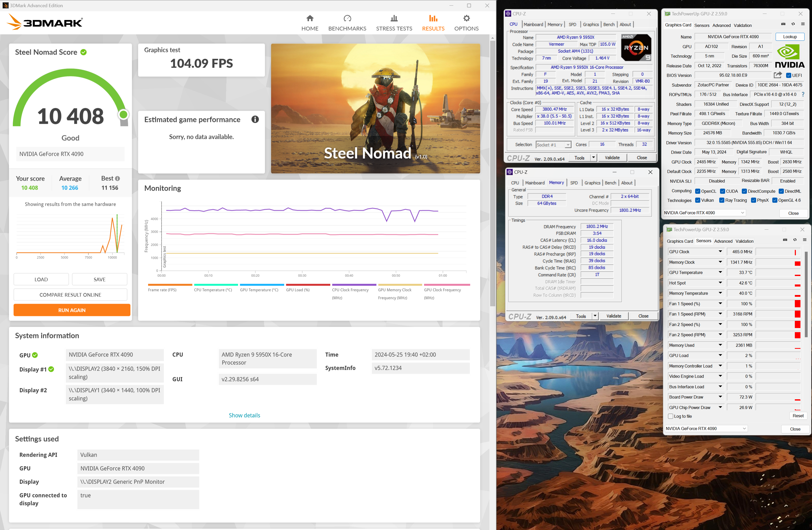Toggle the CUDA checkbox in GPU-Z
This screenshot has height=530, width=812.
[x=723, y=191]
